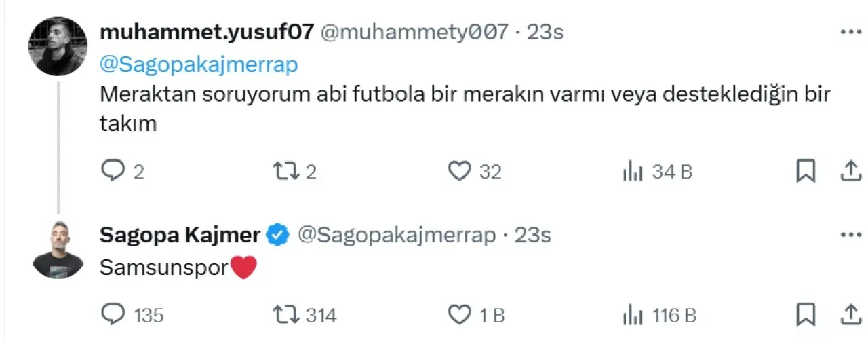This screenshot has width=868, height=338.
Task: Open more options for Sagopa Kajmer's tweet
Action: tap(850, 236)
